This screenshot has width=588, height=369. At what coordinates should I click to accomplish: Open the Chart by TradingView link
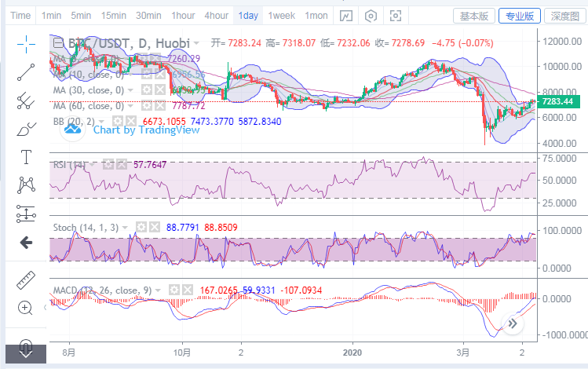pos(146,130)
